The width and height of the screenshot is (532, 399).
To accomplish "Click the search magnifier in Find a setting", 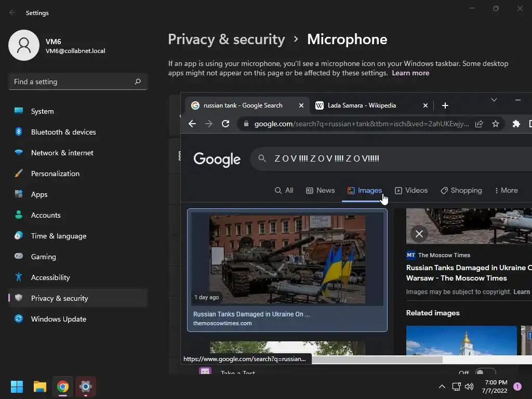I will [138, 82].
